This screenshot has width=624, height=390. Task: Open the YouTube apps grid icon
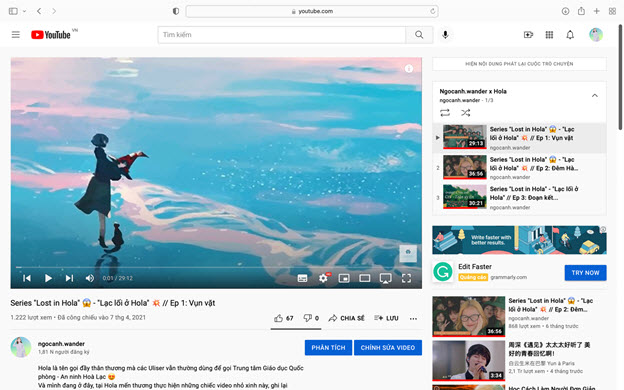[549, 35]
